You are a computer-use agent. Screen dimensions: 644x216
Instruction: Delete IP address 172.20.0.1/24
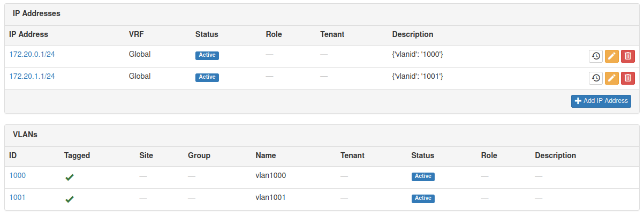click(628, 56)
